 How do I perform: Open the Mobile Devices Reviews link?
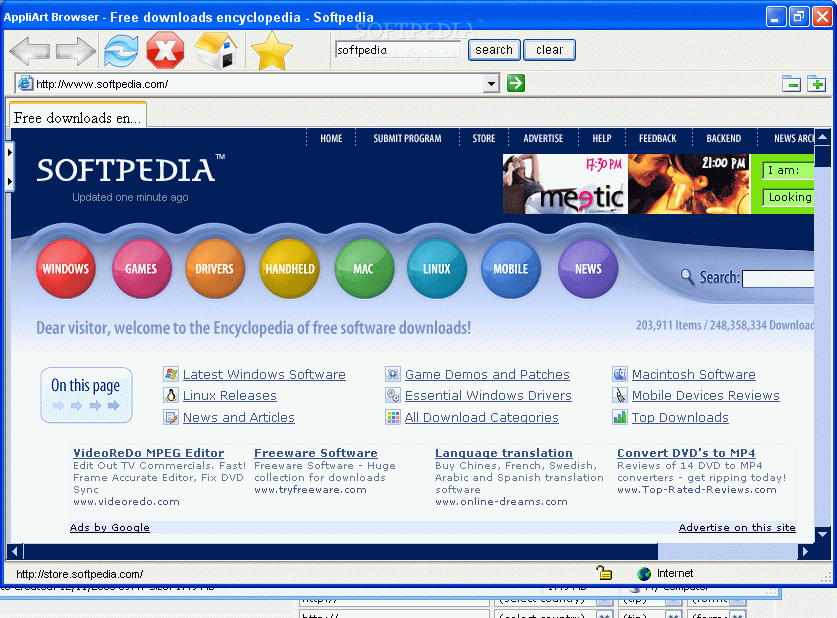click(x=706, y=395)
